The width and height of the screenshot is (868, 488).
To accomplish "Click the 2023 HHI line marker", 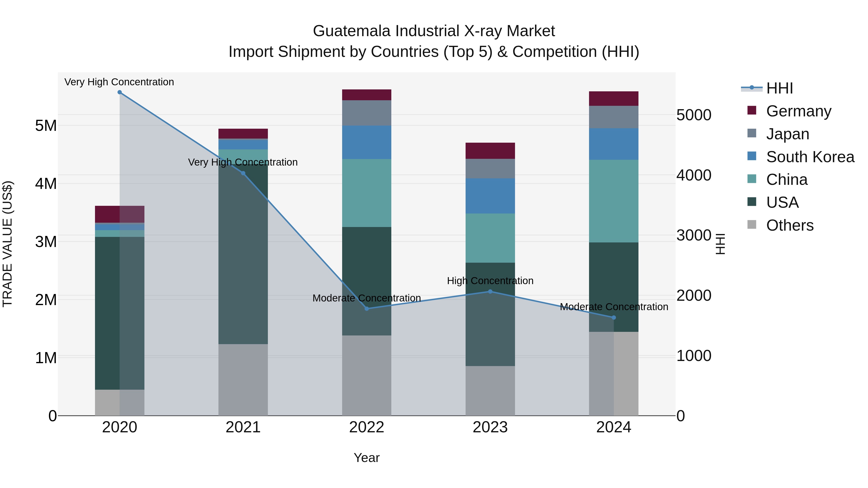I will point(490,292).
